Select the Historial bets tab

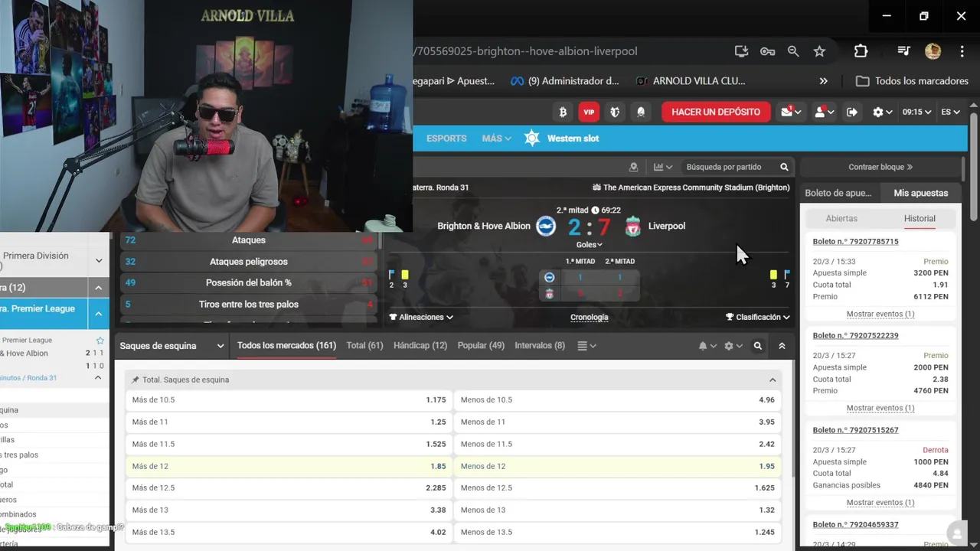click(920, 219)
